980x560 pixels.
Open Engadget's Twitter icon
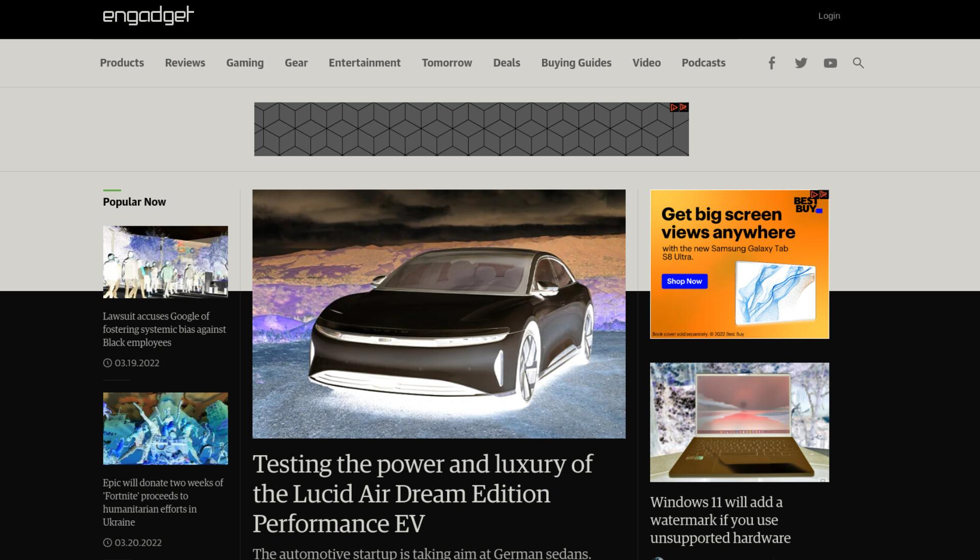pos(801,63)
